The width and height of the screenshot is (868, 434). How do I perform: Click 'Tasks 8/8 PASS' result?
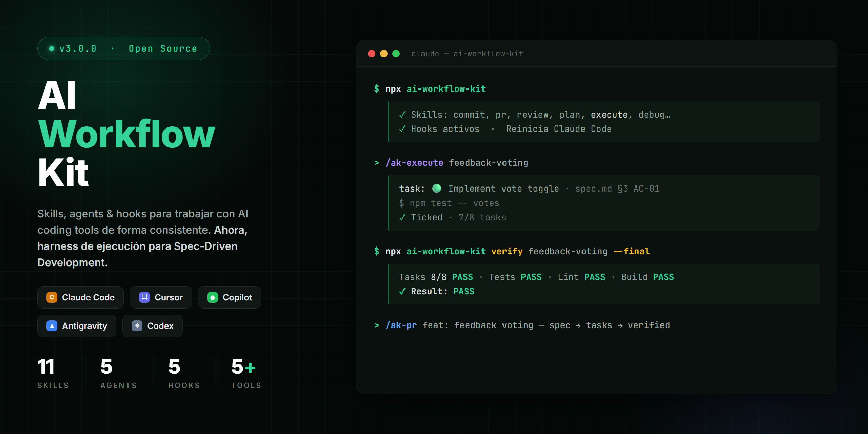coord(436,277)
